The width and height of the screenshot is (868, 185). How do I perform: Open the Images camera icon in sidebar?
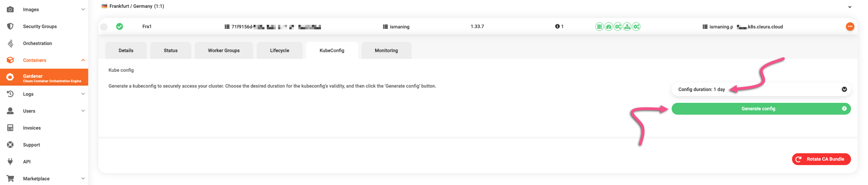click(x=10, y=9)
